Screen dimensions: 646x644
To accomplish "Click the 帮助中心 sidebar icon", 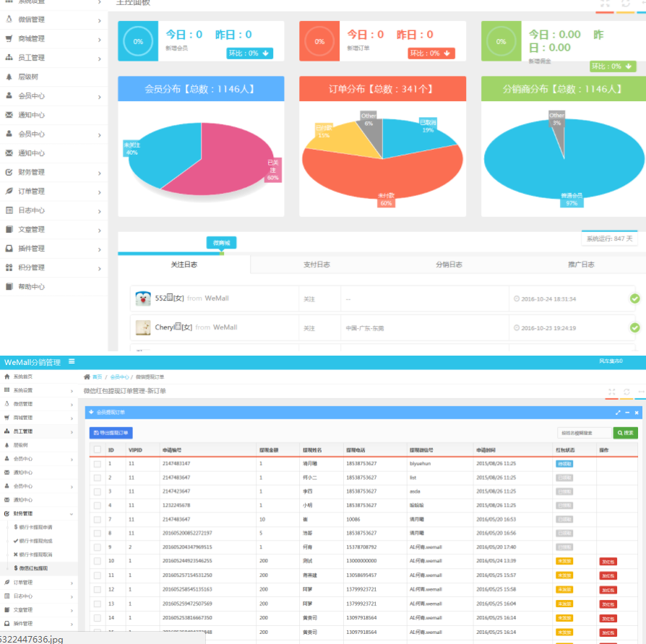I will pos(9,287).
